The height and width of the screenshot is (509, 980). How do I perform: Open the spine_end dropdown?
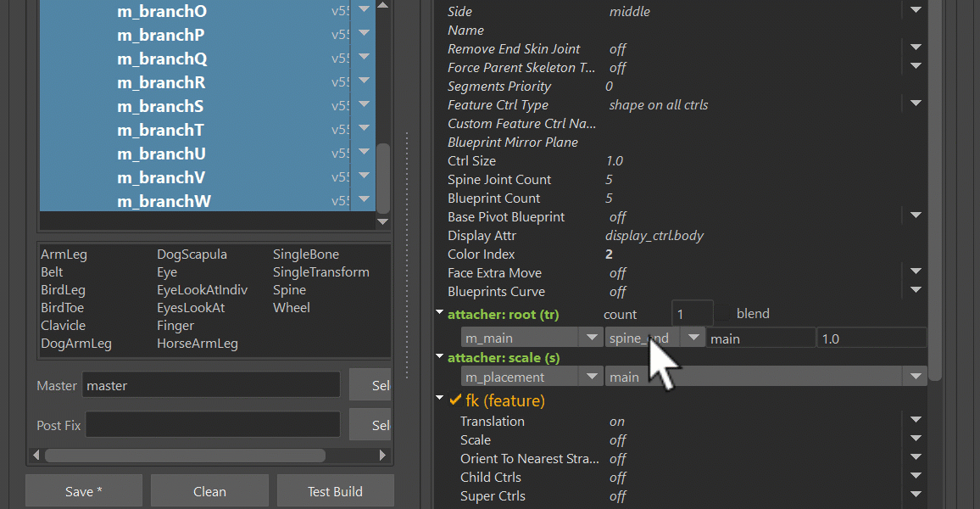coord(693,338)
